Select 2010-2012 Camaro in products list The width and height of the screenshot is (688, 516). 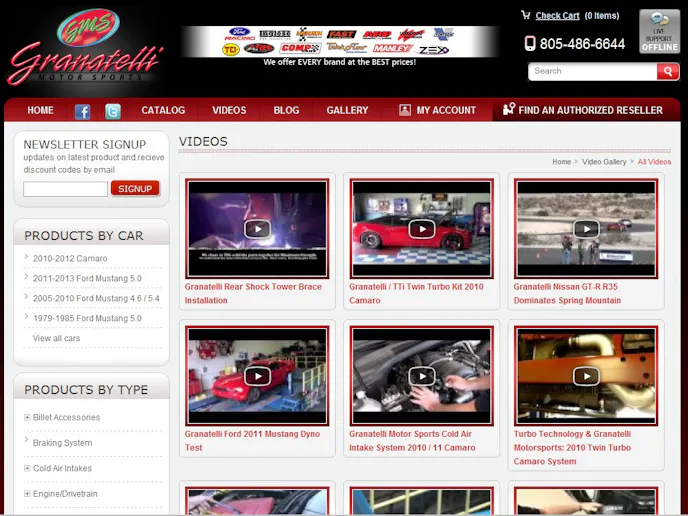pyautogui.click(x=70, y=259)
